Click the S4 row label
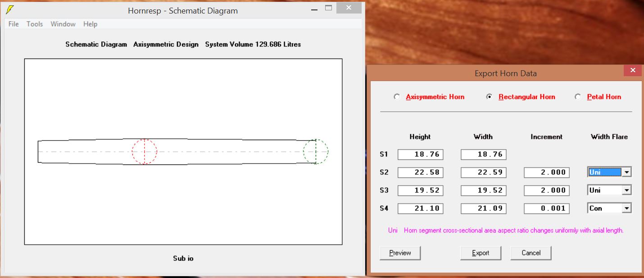The image size is (644, 278). [384, 208]
